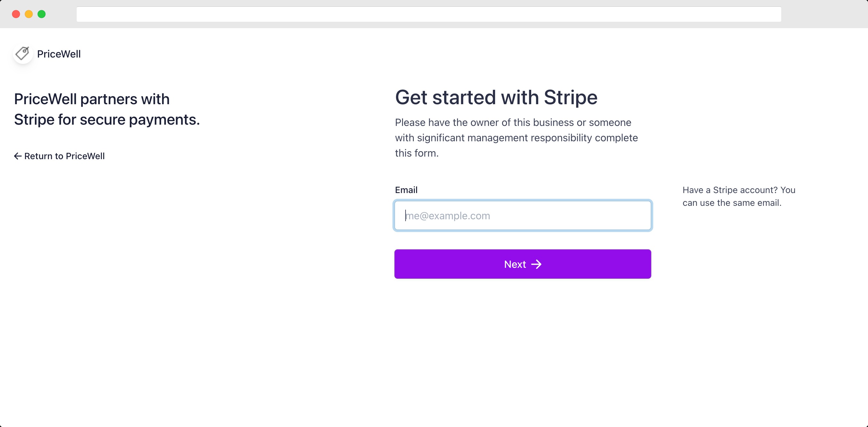
Task: Click the PriceWell price tag logo icon
Action: coord(23,54)
